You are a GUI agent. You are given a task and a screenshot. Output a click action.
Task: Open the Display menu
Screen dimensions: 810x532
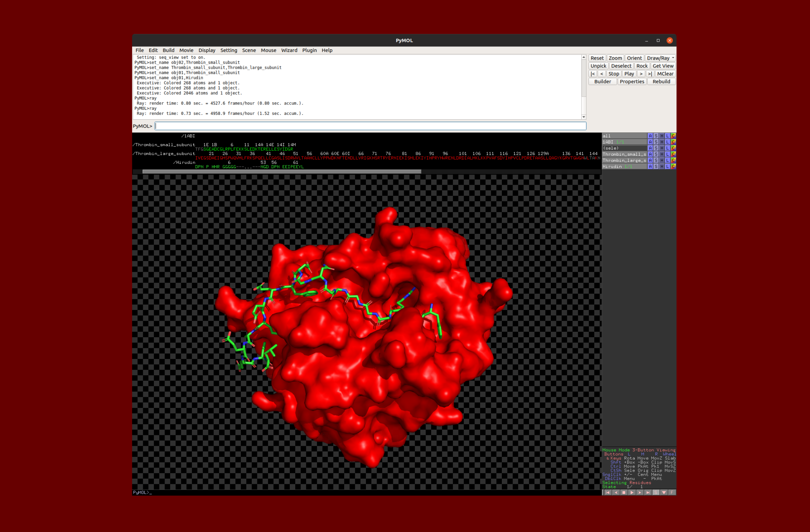[207, 50]
